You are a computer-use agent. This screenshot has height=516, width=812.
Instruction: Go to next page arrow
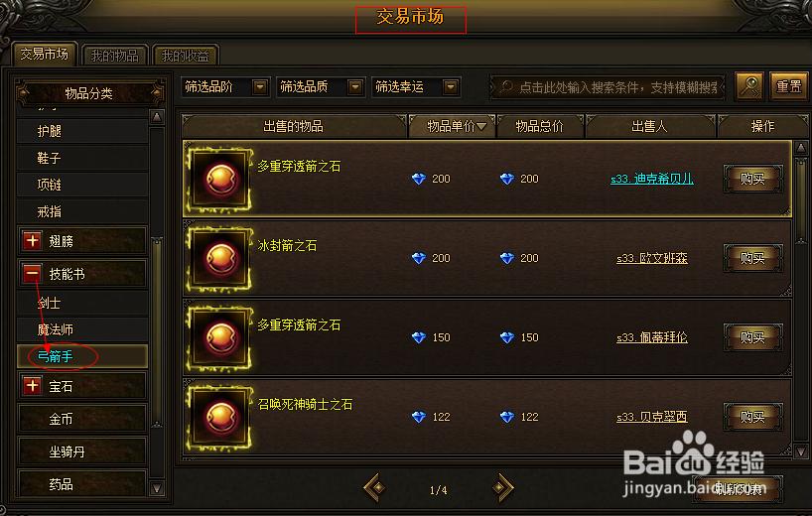[502, 487]
